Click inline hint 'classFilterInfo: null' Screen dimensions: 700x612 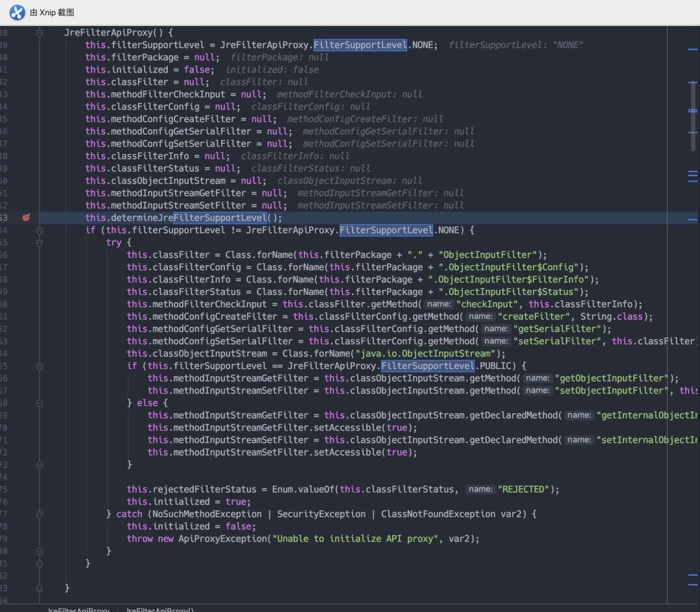pos(295,156)
